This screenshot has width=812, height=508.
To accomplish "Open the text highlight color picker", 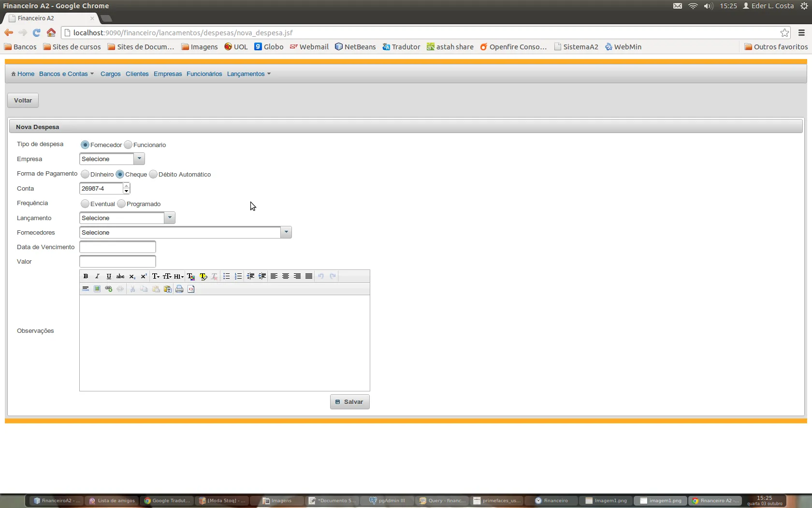I will coord(203,276).
